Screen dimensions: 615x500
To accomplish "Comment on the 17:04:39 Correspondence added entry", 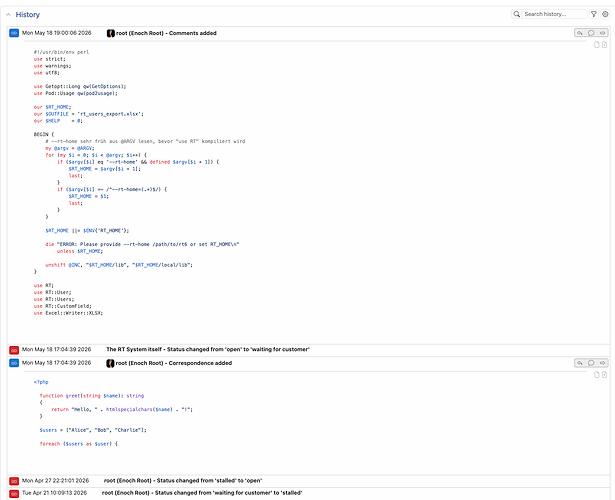I will click(591, 363).
